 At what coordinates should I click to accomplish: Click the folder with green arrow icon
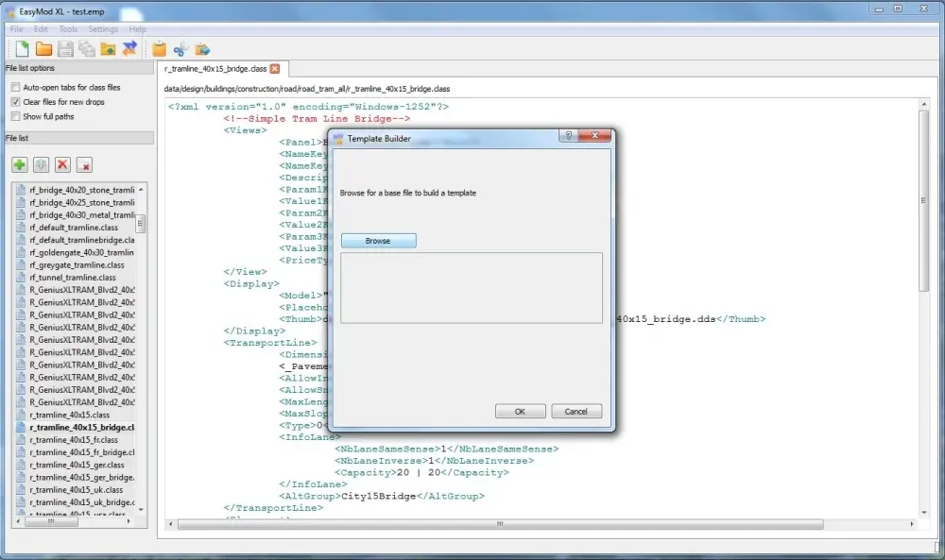click(x=108, y=48)
